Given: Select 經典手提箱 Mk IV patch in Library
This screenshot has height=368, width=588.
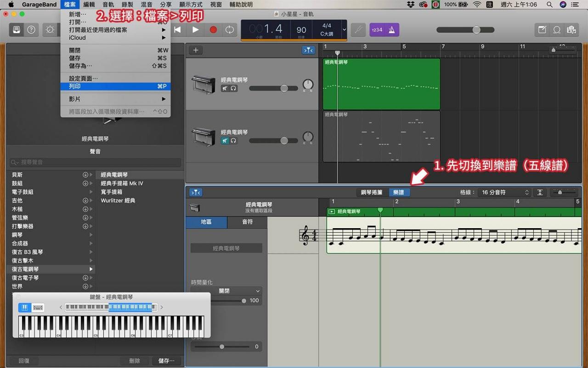Looking at the screenshot, I should [x=122, y=184].
